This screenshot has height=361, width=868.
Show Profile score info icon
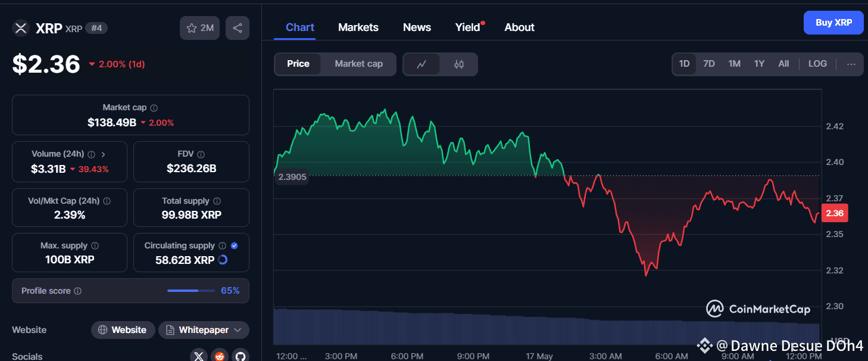point(77,291)
